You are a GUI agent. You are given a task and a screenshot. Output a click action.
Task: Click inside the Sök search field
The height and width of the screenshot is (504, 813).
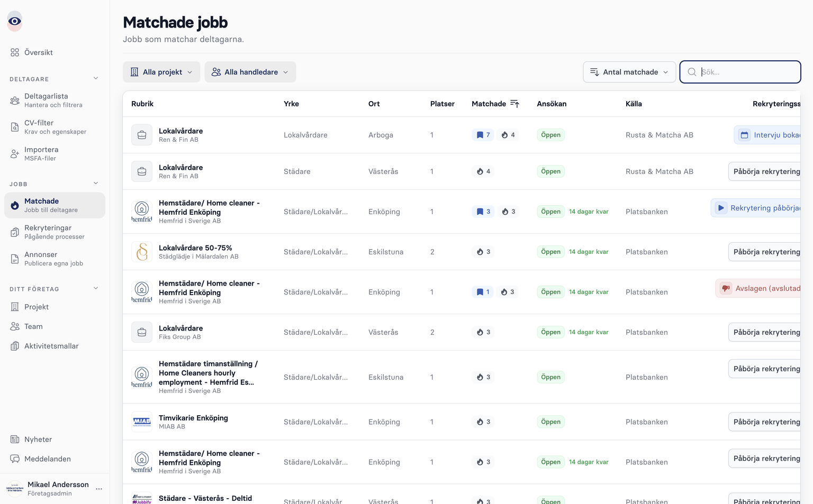tap(741, 72)
